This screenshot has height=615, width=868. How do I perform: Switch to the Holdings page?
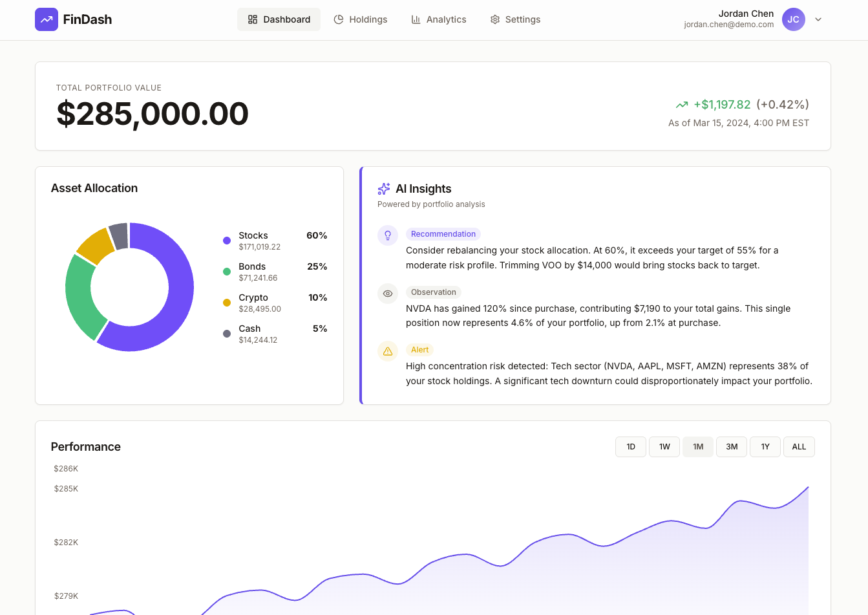pyautogui.click(x=368, y=19)
